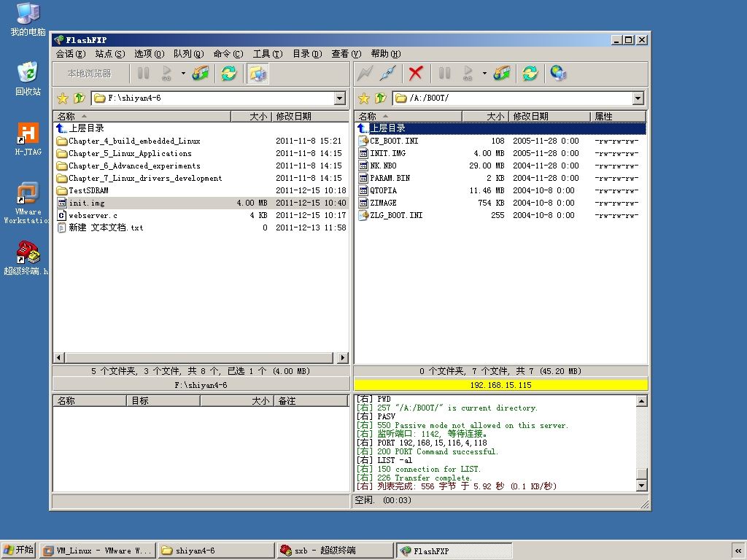Sort left pane by 大小 column
The height and width of the screenshot is (560, 747).
point(251,116)
